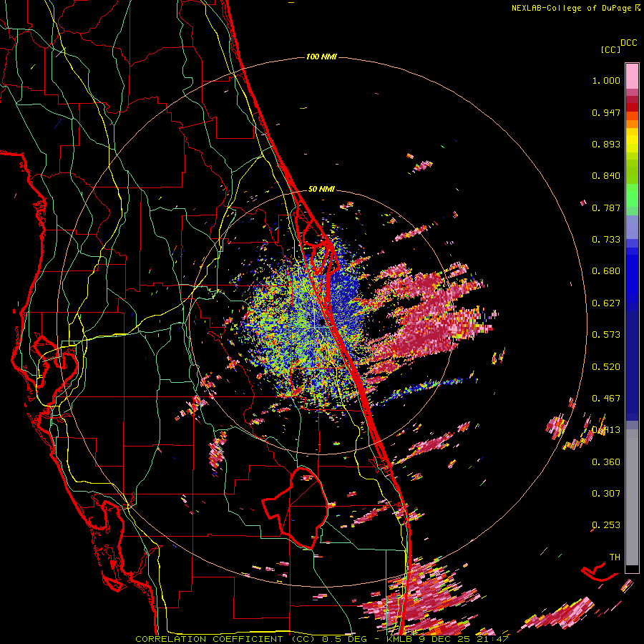644x644 pixels.
Task: Click the 0.787 scale value
Action: 606,208
